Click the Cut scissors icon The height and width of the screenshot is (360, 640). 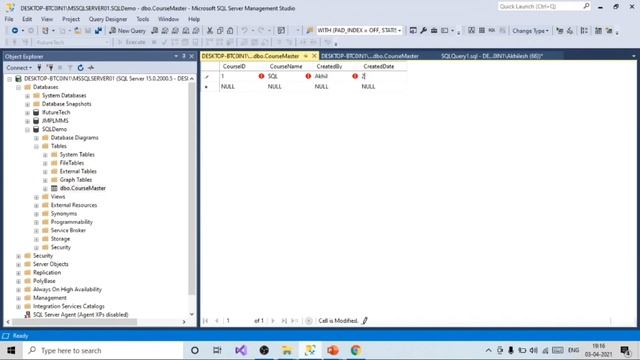(x=210, y=31)
